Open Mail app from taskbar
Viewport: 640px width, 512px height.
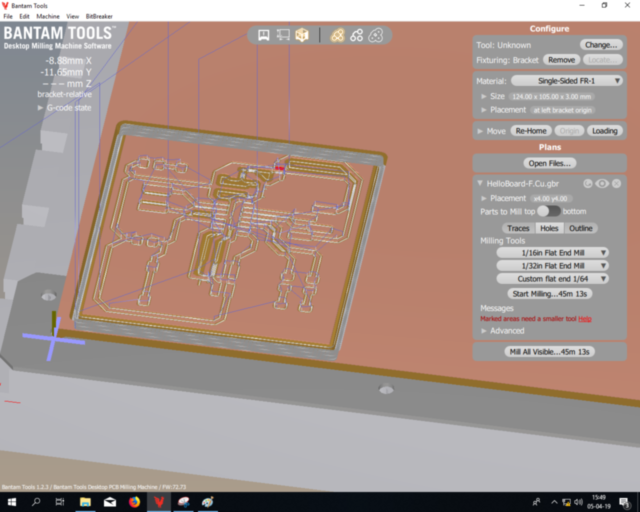pos(110,502)
